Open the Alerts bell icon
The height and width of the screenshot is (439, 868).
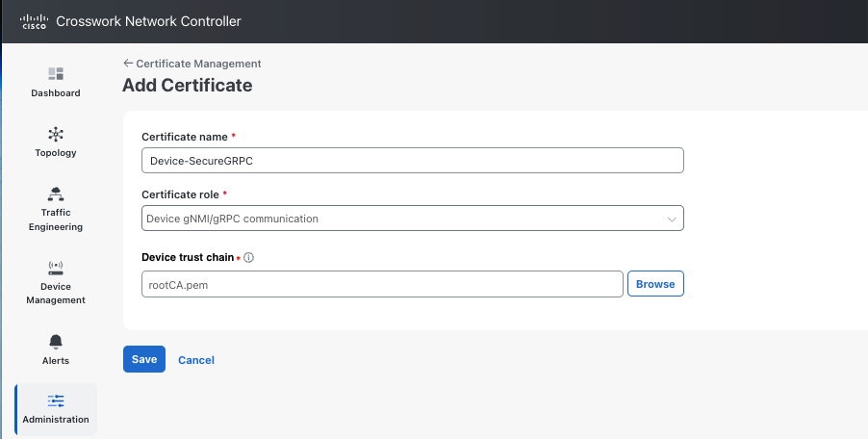(56, 342)
